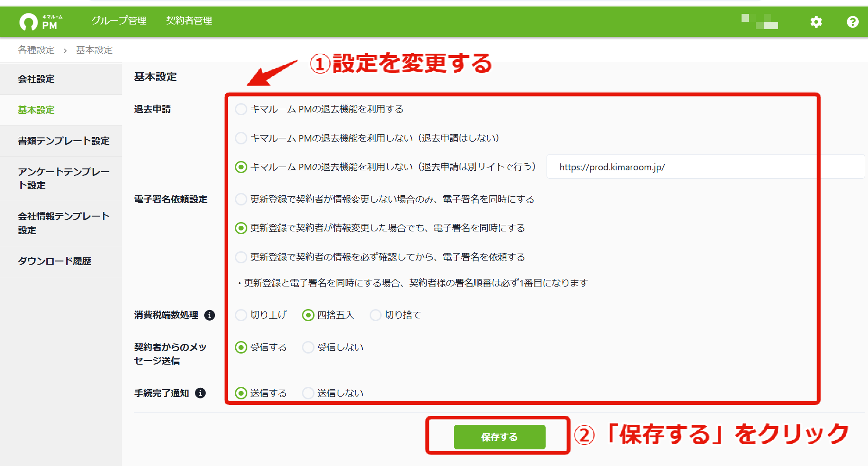The image size is (868, 466).
Task: Open グループ管理 menu
Action: [119, 20]
